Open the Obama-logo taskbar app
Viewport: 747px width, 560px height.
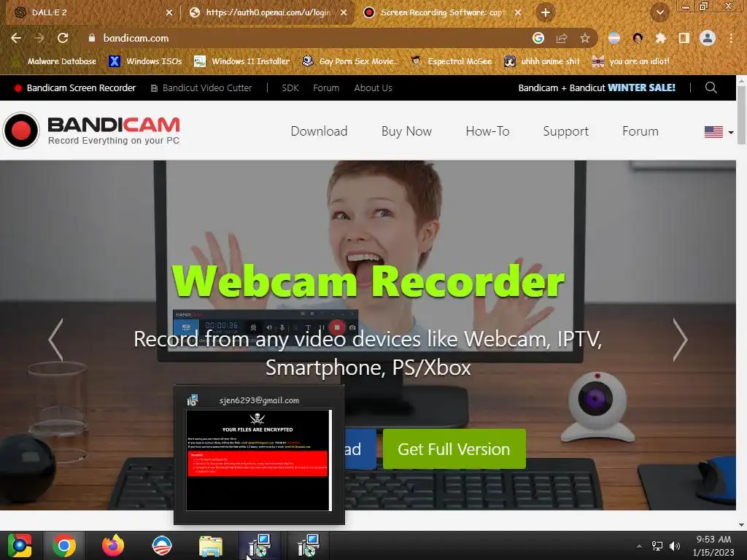(x=161, y=545)
